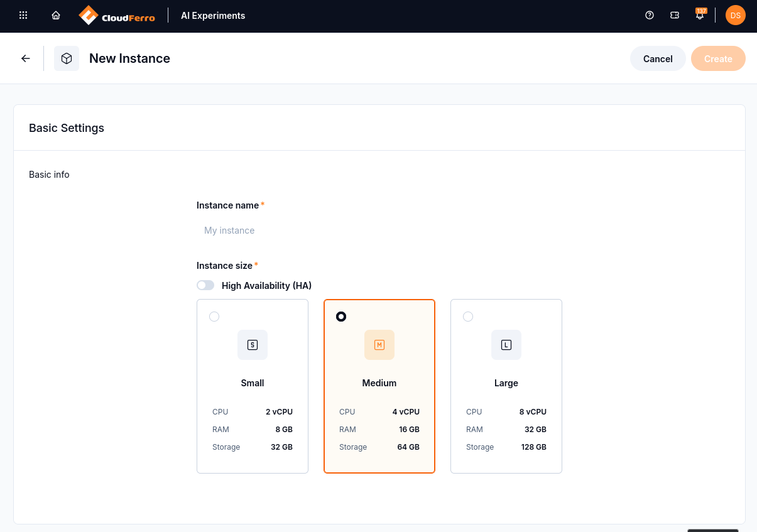This screenshot has height=532, width=757.
Task: Go to home via house icon
Action: [x=56, y=16]
